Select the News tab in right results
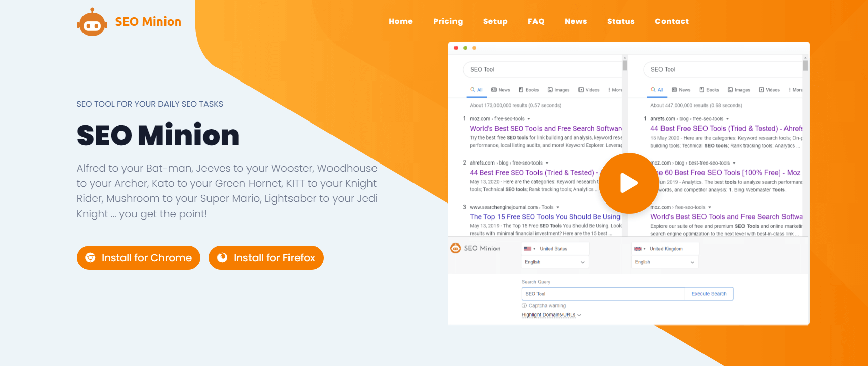Viewport: 868px width, 366px height. point(681,90)
